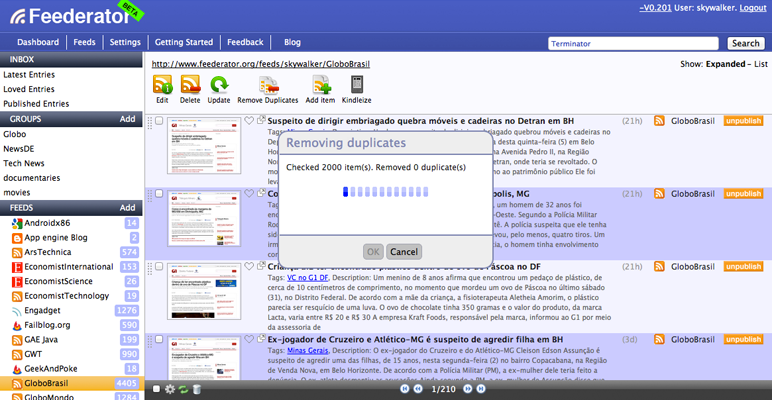Check the second entry's checkbox, the Minas Gerais 32 anos story
Image resolution: width=772 pixels, height=400 pixels.
point(159,194)
